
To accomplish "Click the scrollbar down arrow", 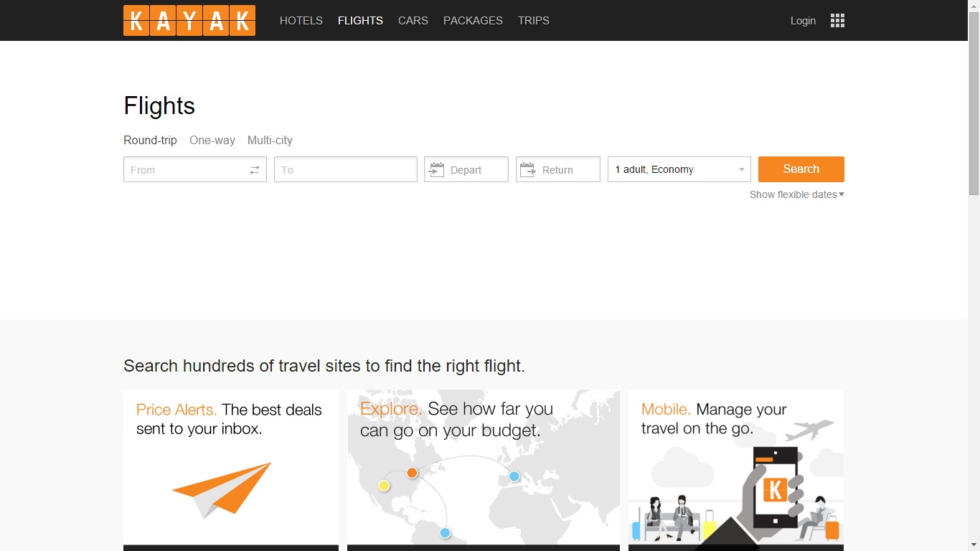I will click(974, 545).
